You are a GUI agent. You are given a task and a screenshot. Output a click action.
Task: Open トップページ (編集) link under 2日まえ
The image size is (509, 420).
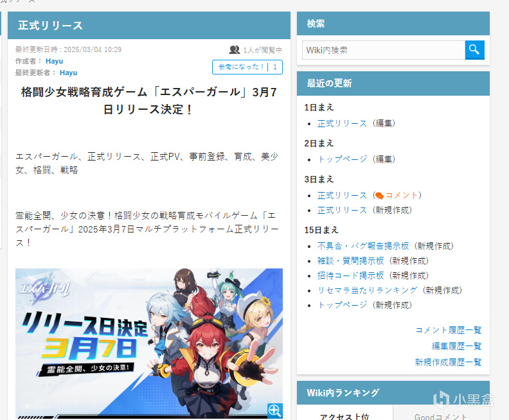[342, 159]
